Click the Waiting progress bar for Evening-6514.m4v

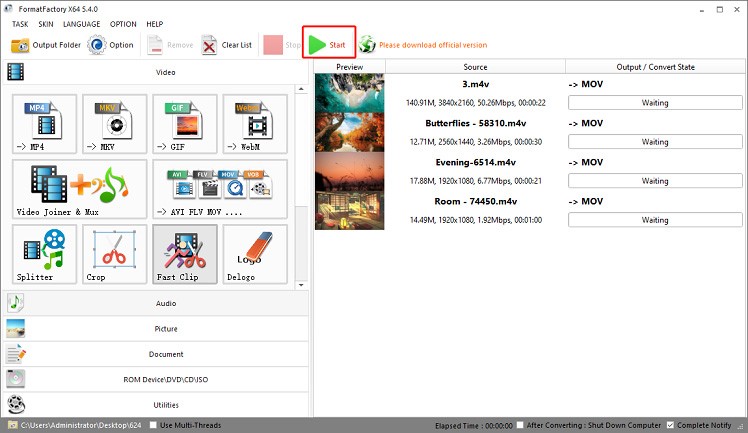[x=655, y=181]
